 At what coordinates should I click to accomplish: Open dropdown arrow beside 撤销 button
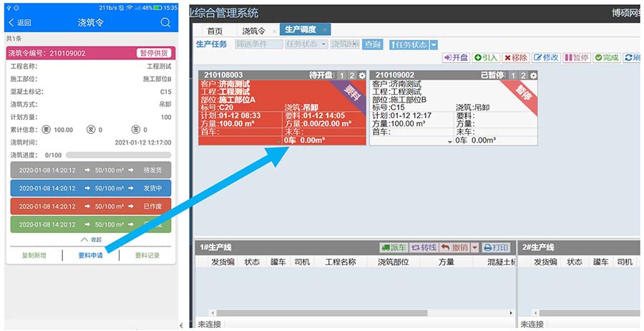pos(475,247)
